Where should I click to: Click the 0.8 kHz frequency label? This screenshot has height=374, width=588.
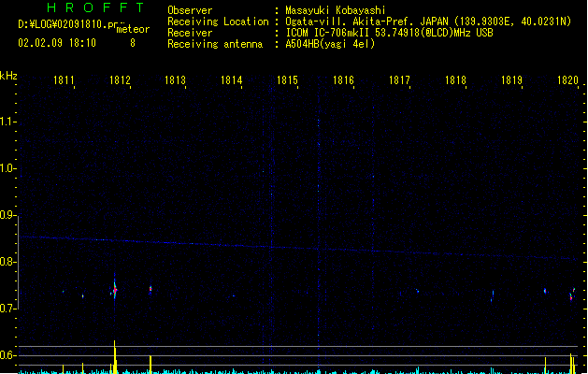[x=7, y=262]
